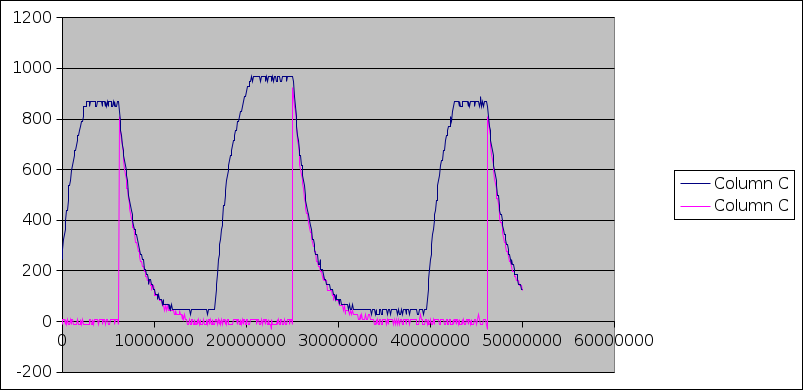
Task: Click the 30000000 x-axis label
Action: coord(338,340)
